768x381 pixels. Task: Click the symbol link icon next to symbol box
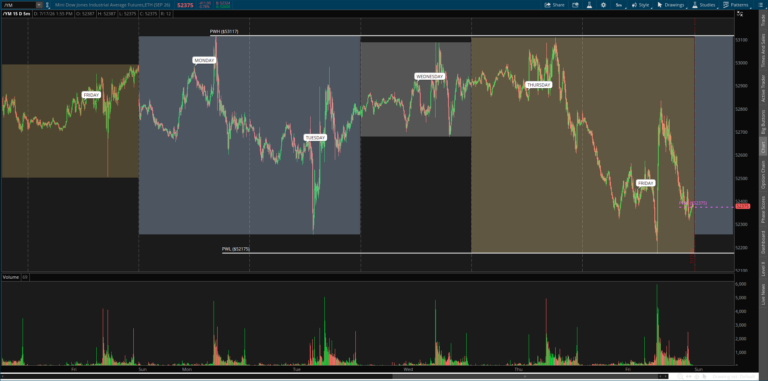point(48,5)
